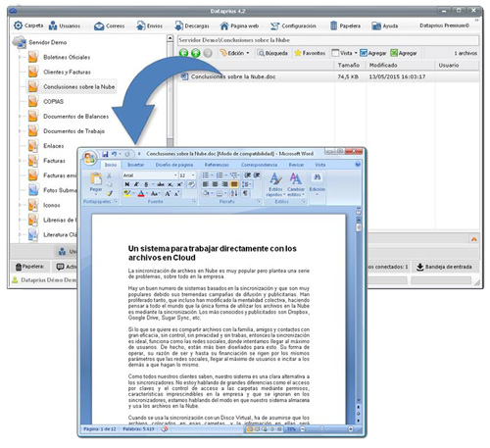
Task: Open Usuarios in Dataprius toolbar
Action: (65, 25)
